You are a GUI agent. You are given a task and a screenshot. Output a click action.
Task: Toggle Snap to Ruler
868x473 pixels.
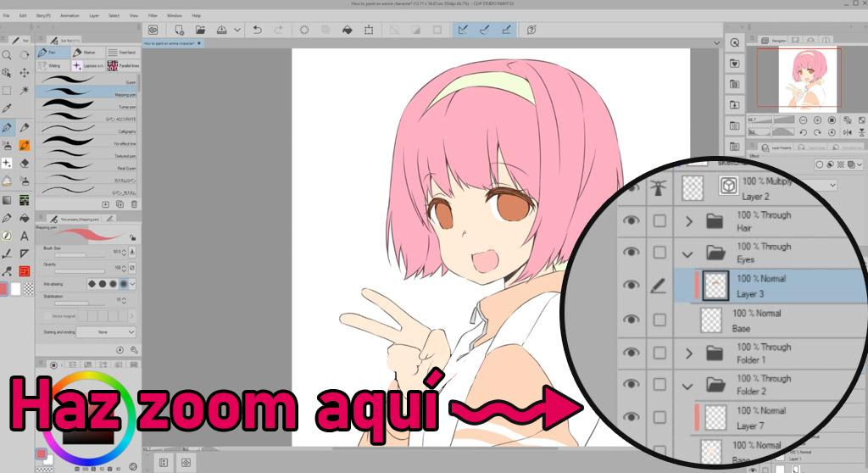(463, 30)
